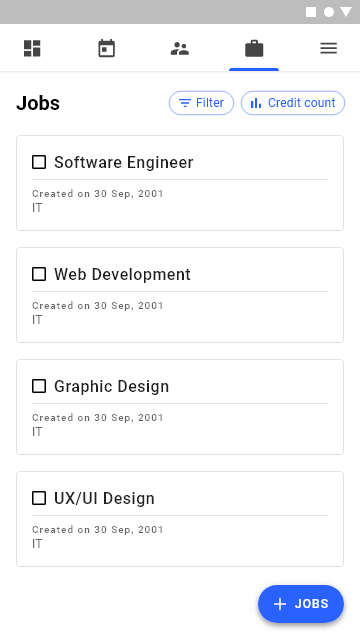The image size is (360, 640).
Task: Open the calendar icon tab
Action: pos(107,48)
